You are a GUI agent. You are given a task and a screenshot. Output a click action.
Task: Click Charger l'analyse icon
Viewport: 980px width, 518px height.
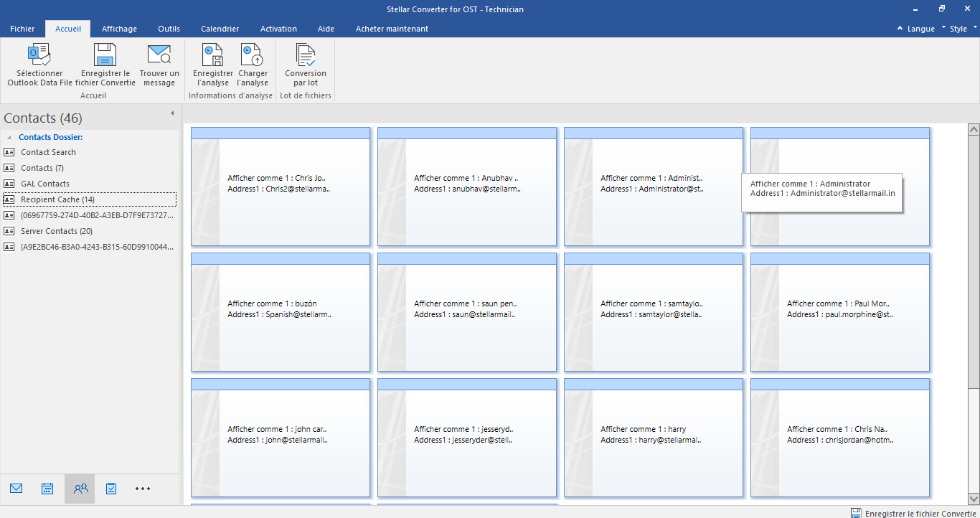pyautogui.click(x=253, y=55)
